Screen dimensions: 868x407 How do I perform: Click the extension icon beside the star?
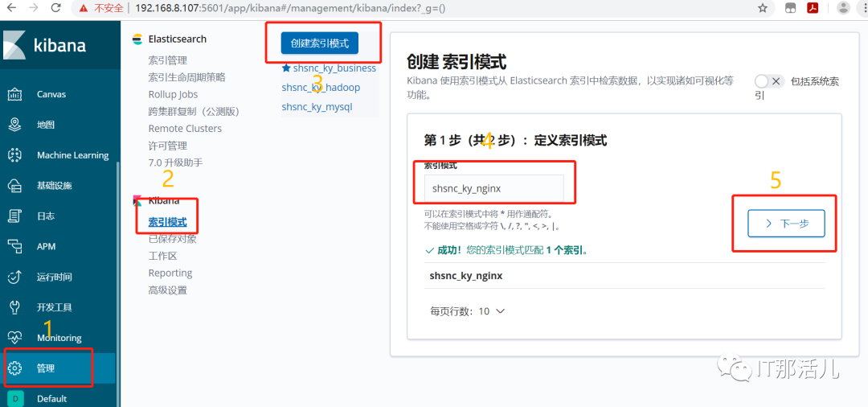point(789,8)
